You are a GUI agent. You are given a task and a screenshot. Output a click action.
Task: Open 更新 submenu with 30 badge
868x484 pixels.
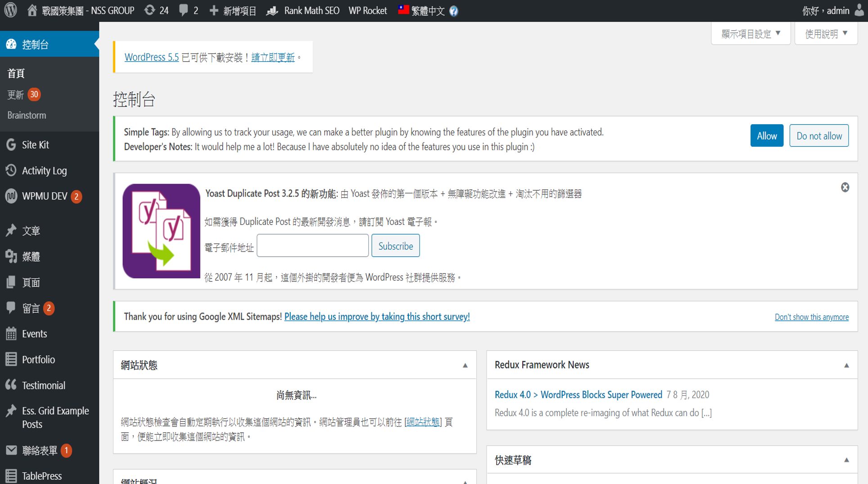tap(24, 94)
